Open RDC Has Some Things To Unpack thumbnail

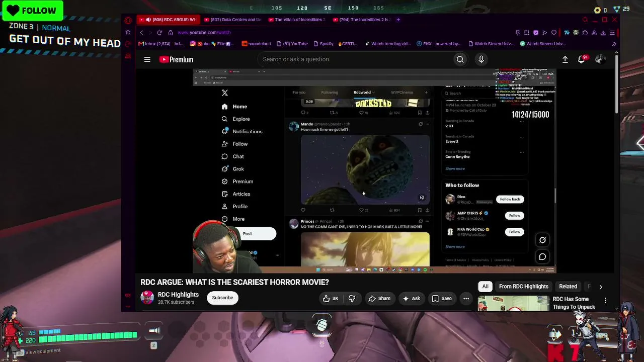tap(514, 304)
